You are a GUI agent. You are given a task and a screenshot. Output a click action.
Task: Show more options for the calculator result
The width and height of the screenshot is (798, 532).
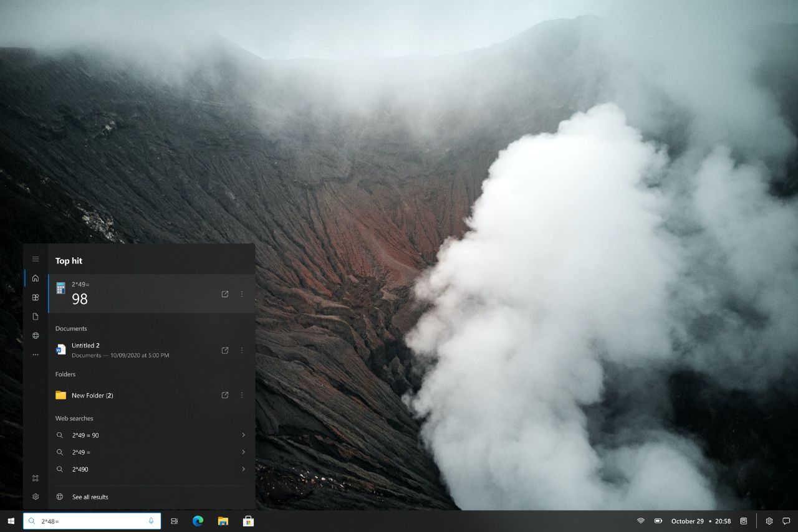242,294
